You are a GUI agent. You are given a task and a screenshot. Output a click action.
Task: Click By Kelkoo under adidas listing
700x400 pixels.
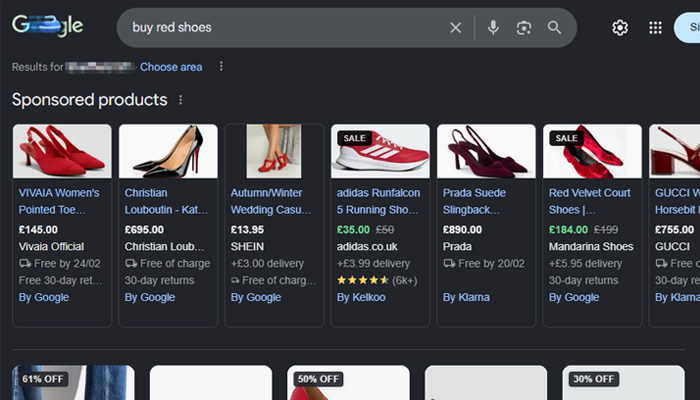361,297
